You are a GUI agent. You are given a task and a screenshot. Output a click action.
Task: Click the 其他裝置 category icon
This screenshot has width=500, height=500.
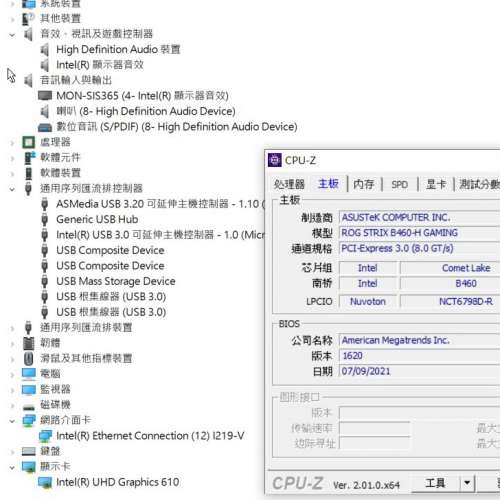pyautogui.click(x=28, y=19)
